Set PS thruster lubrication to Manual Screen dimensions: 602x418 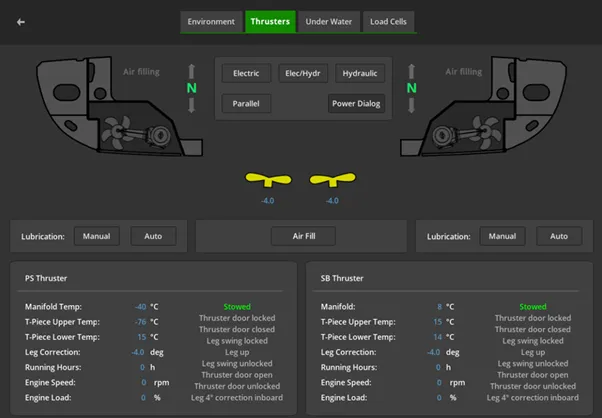pyautogui.click(x=96, y=236)
